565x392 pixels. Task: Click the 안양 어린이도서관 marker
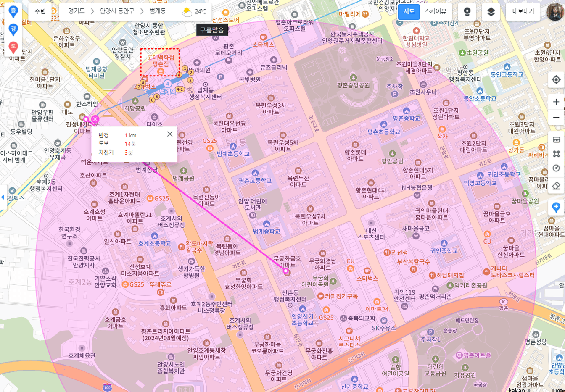click(252, 215)
